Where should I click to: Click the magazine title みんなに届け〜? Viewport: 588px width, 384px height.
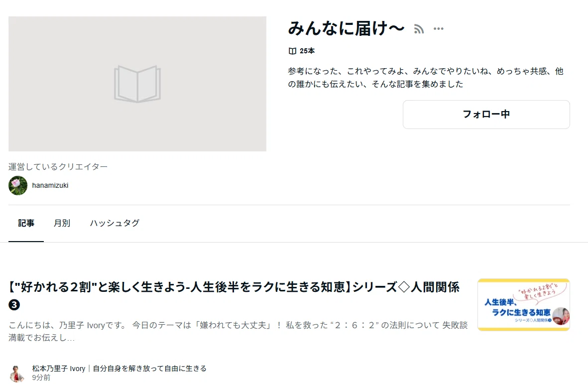346,28
